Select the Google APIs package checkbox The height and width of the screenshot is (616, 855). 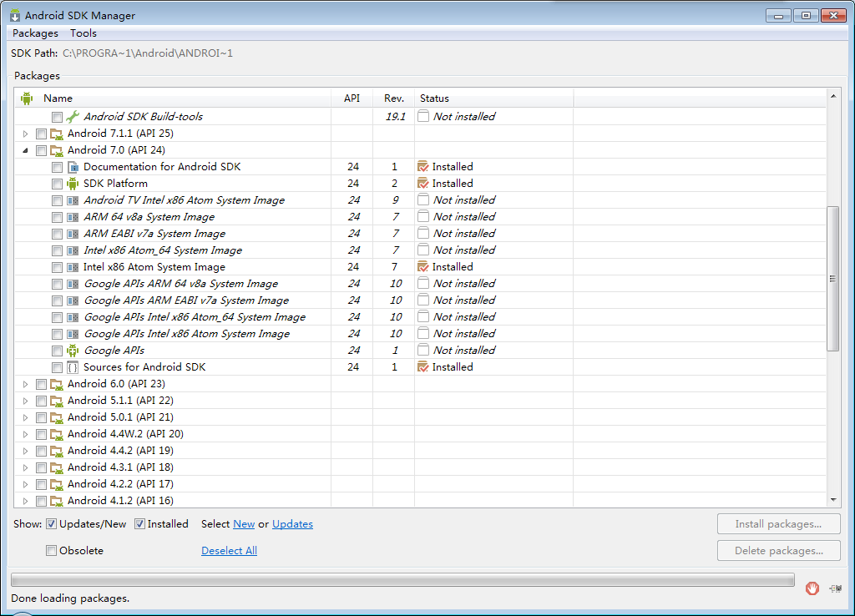coord(57,351)
